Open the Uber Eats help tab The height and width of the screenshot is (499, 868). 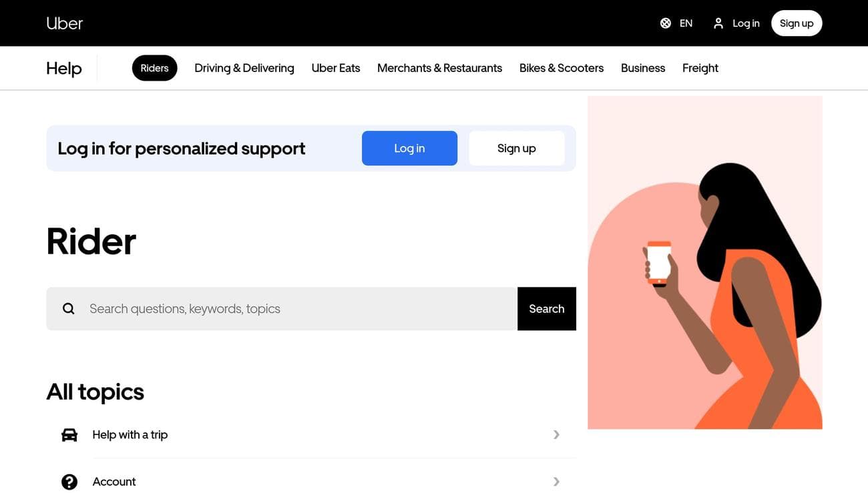pos(336,68)
